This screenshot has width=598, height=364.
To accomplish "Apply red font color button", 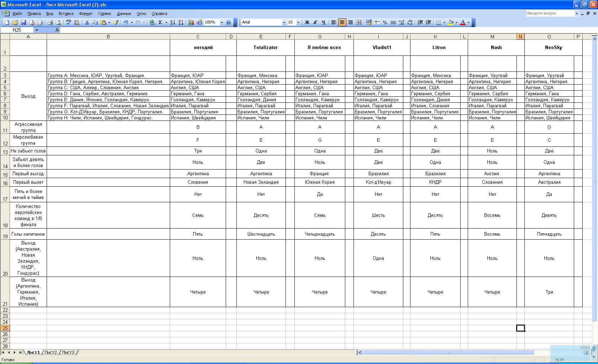I will click(463, 22).
